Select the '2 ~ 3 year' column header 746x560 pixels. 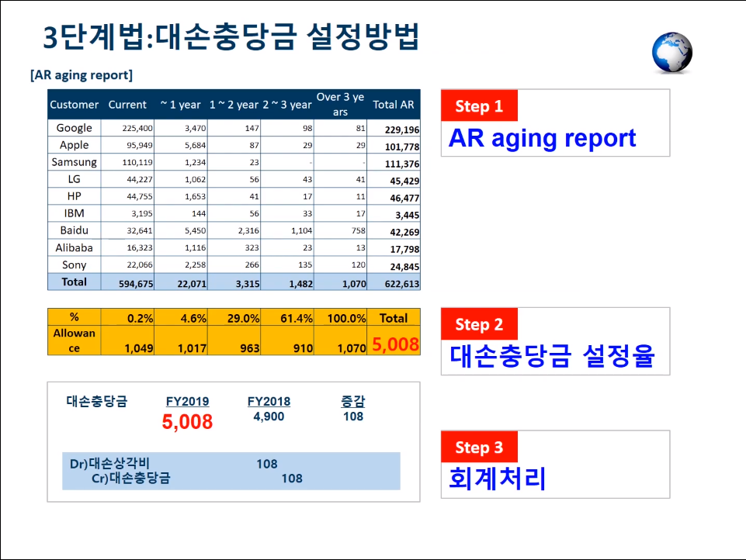[x=287, y=105]
